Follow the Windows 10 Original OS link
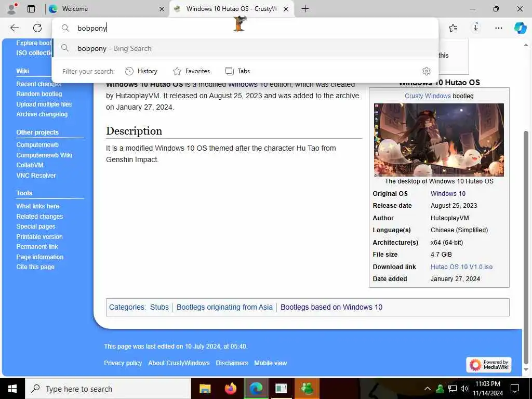532x399 pixels. pos(448,194)
